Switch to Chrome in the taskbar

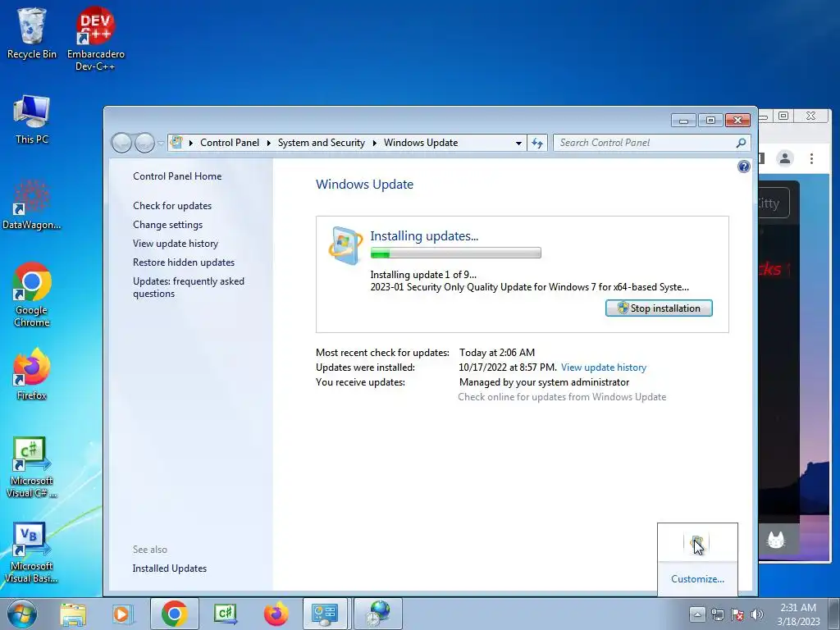(x=174, y=614)
